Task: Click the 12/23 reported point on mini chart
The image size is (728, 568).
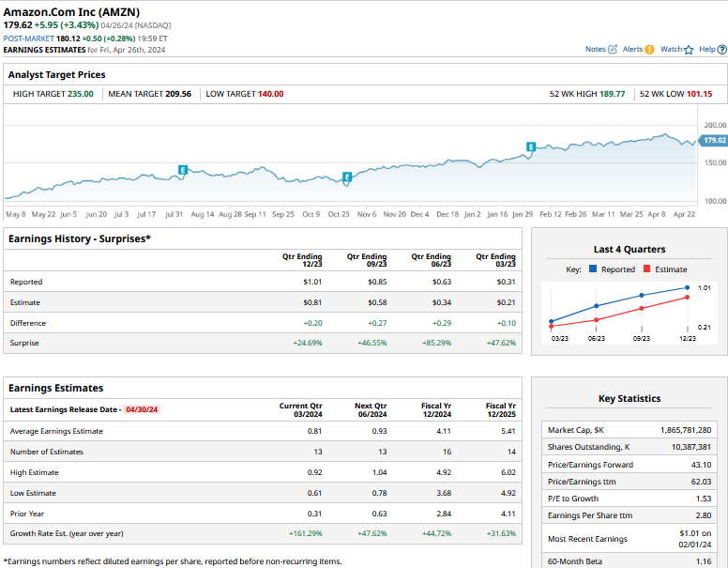Action: [688, 288]
